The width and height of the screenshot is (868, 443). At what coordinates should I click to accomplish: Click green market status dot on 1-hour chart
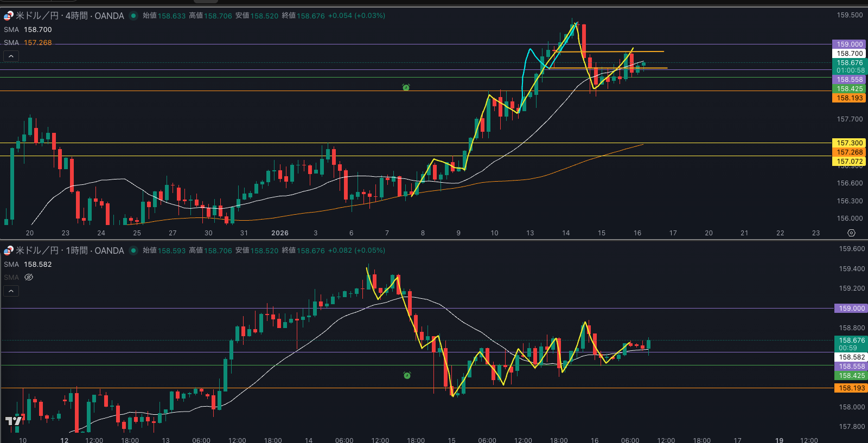(x=133, y=251)
